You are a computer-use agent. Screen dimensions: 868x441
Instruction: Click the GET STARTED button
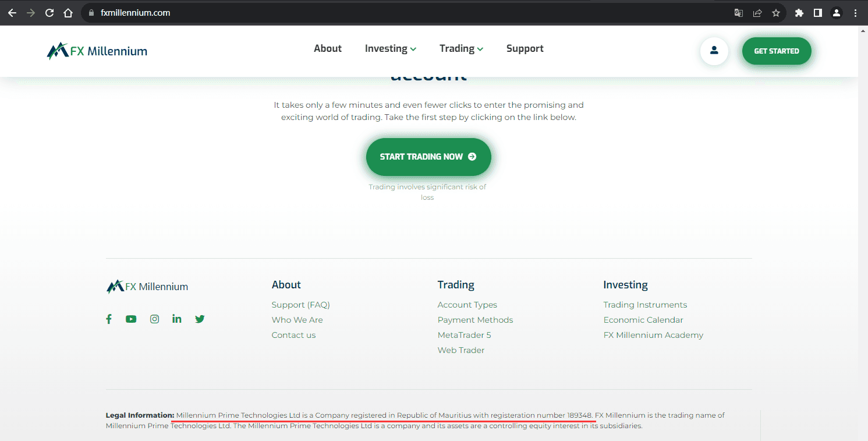pyautogui.click(x=777, y=51)
